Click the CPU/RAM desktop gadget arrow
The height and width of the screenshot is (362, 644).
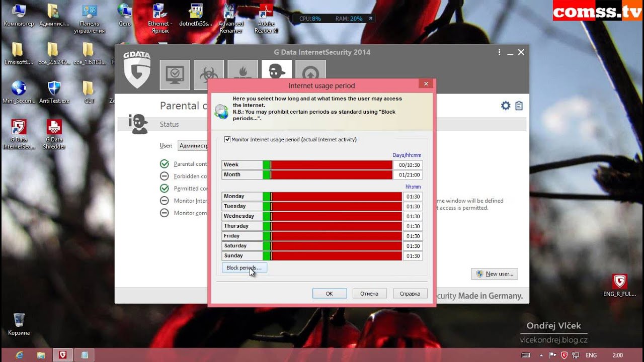tap(370, 19)
